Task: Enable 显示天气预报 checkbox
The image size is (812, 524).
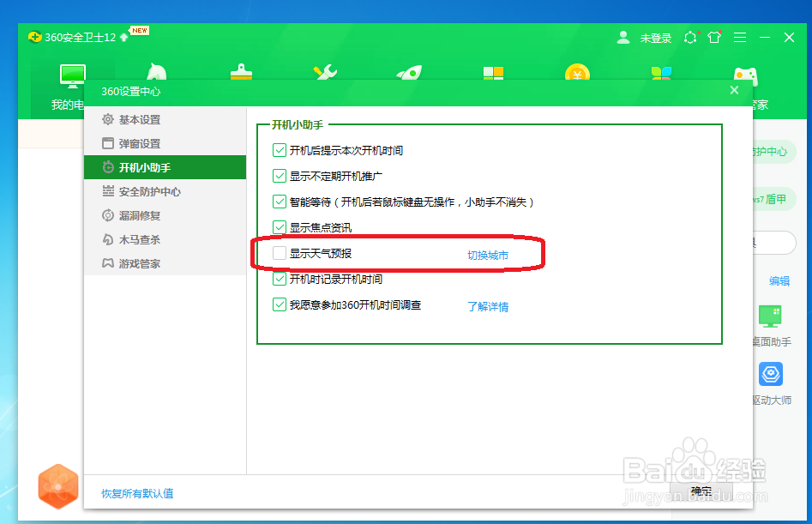Action: click(x=280, y=253)
